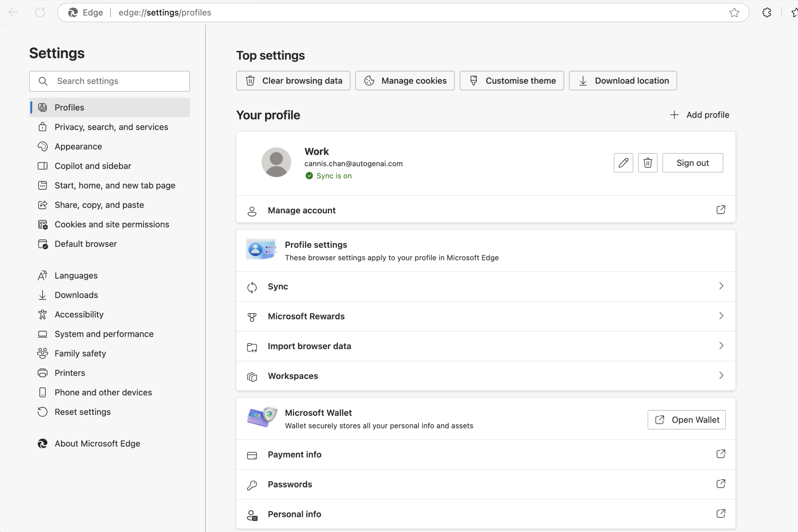This screenshot has height=532, width=798.
Task: Open System and performance settings
Action: (x=110, y=334)
